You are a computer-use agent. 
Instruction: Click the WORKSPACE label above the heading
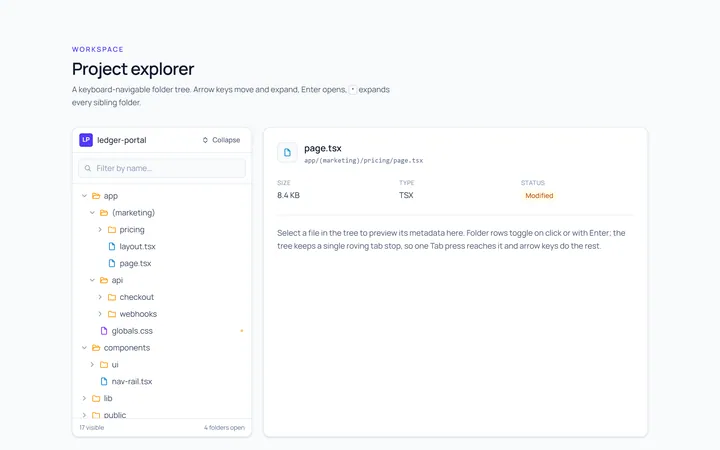[98, 49]
